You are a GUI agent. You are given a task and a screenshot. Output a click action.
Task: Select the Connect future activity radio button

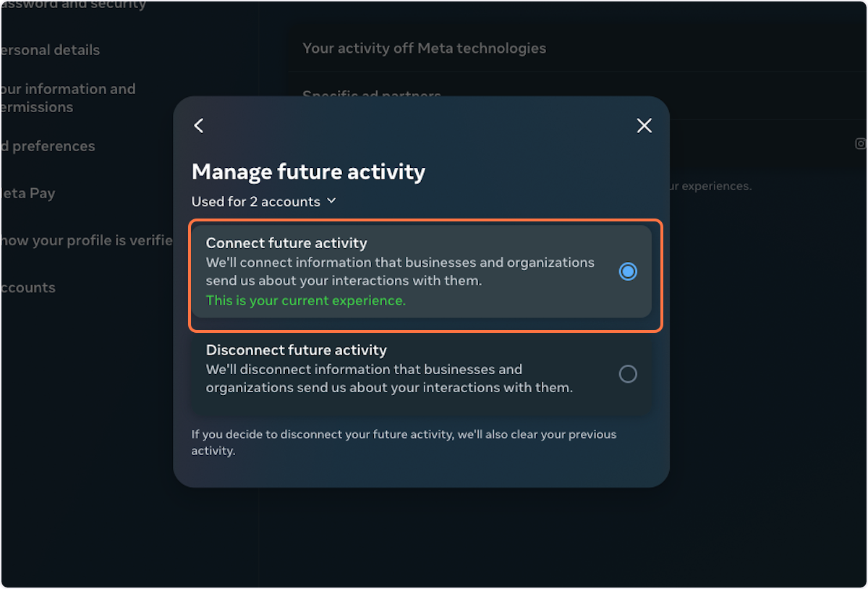point(628,271)
